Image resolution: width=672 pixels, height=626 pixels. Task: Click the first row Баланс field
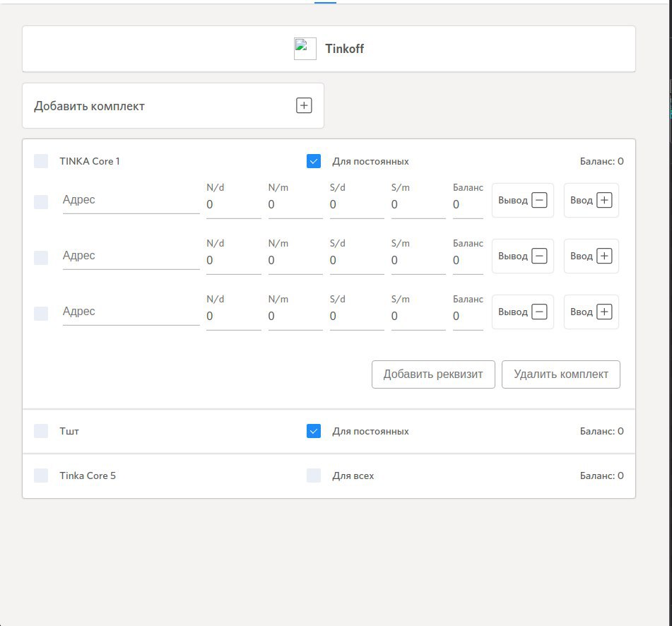pyautogui.click(x=468, y=205)
